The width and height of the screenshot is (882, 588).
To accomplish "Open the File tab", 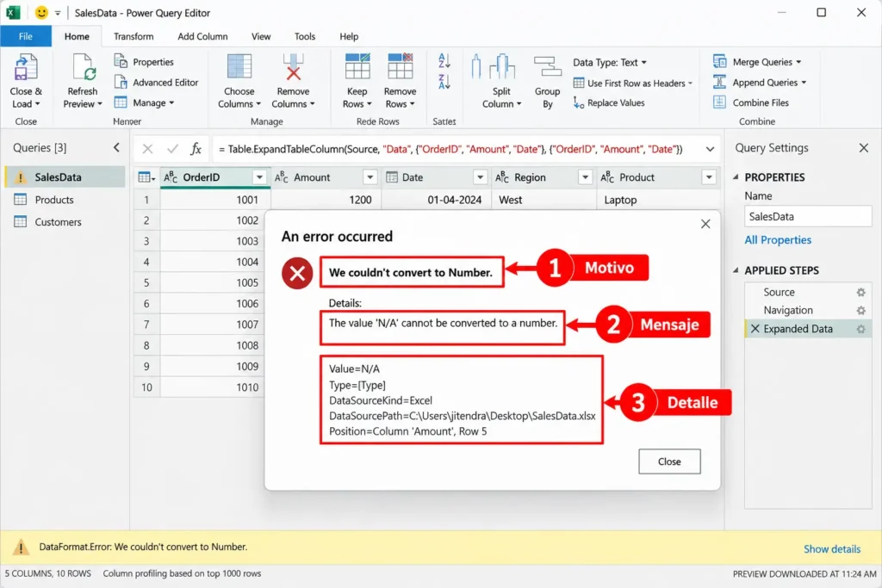I will click(x=26, y=36).
